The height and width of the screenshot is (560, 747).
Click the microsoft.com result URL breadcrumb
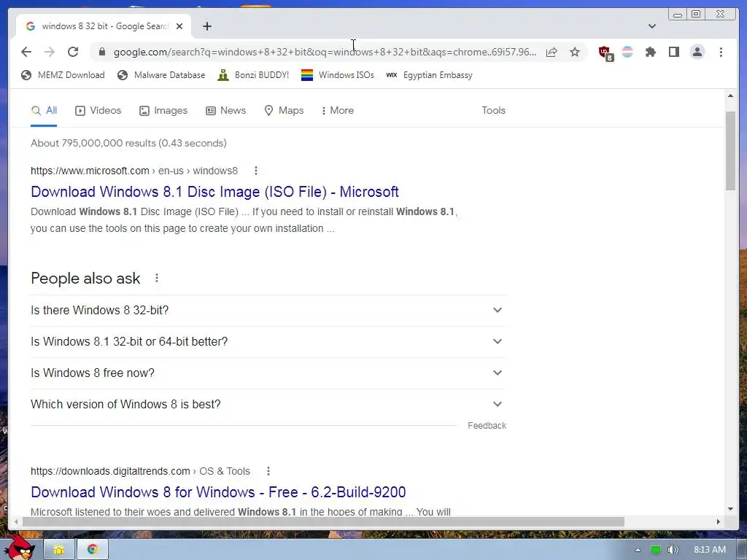click(x=134, y=171)
